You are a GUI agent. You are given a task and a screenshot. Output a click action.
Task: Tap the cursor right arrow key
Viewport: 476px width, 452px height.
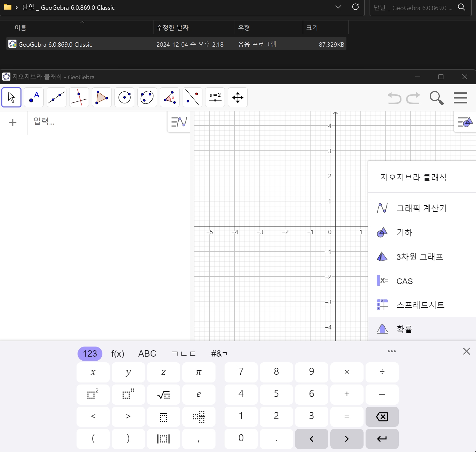(x=347, y=439)
